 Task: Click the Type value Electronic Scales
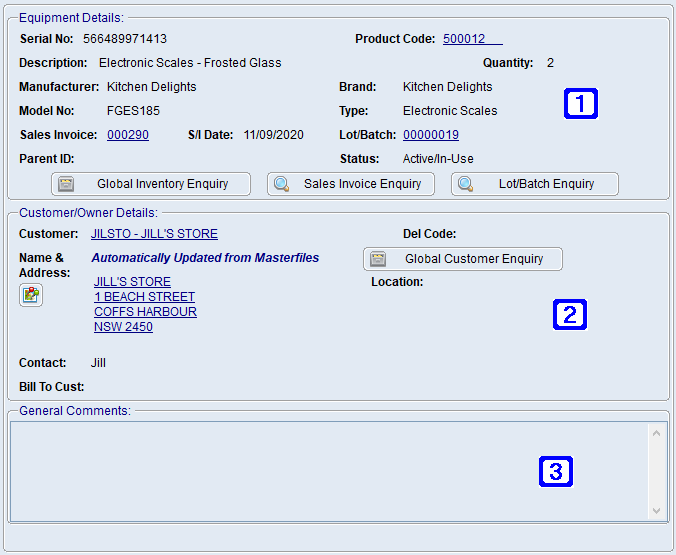[450, 111]
